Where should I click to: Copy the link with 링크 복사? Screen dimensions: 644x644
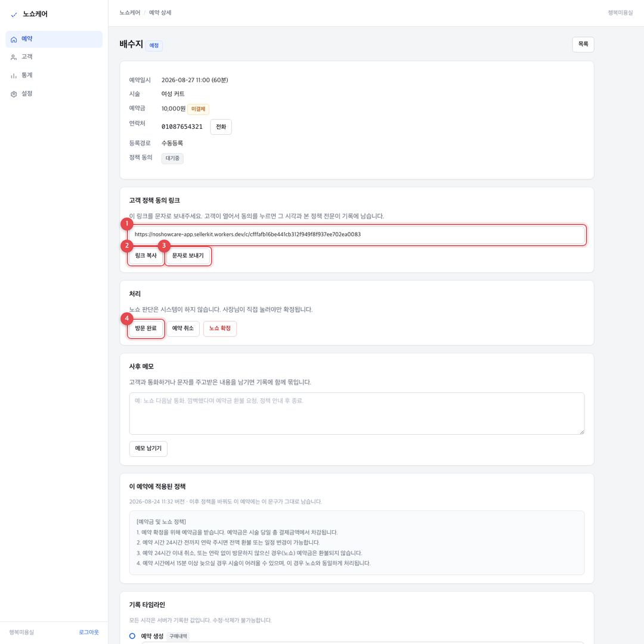tap(146, 256)
